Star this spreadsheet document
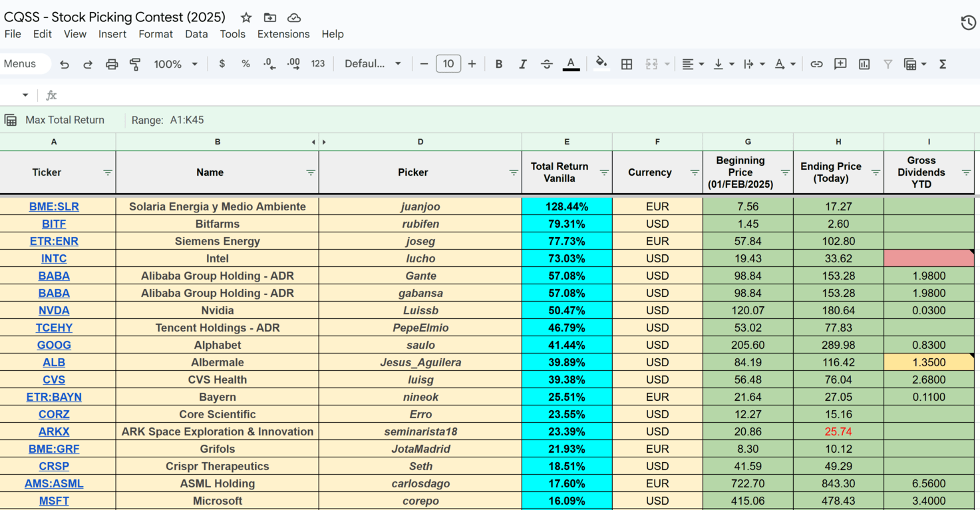The height and width of the screenshot is (510, 980). 246,17
